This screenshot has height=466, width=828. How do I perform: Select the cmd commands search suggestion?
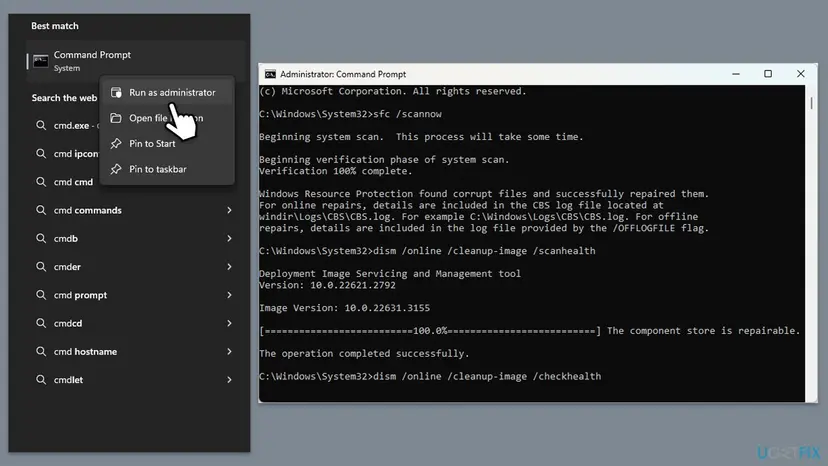pyautogui.click(x=135, y=210)
